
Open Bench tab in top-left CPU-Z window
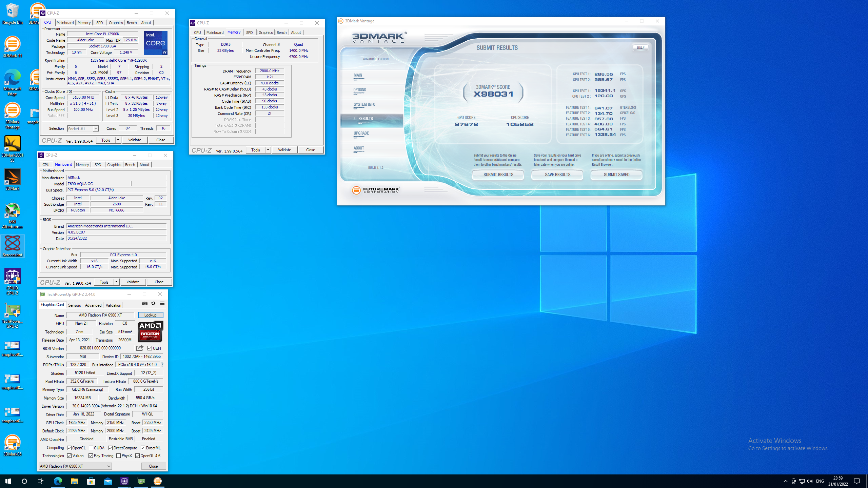click(132, 23)
